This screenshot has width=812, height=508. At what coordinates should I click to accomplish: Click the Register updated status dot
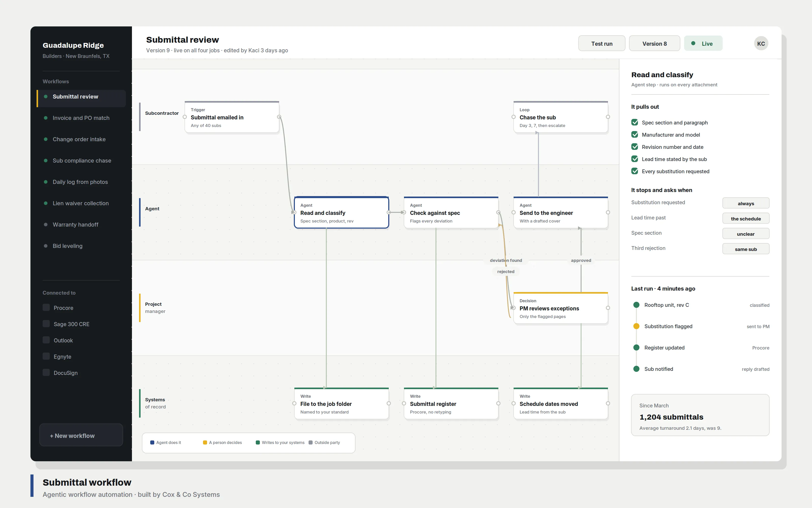pos(636,348)
